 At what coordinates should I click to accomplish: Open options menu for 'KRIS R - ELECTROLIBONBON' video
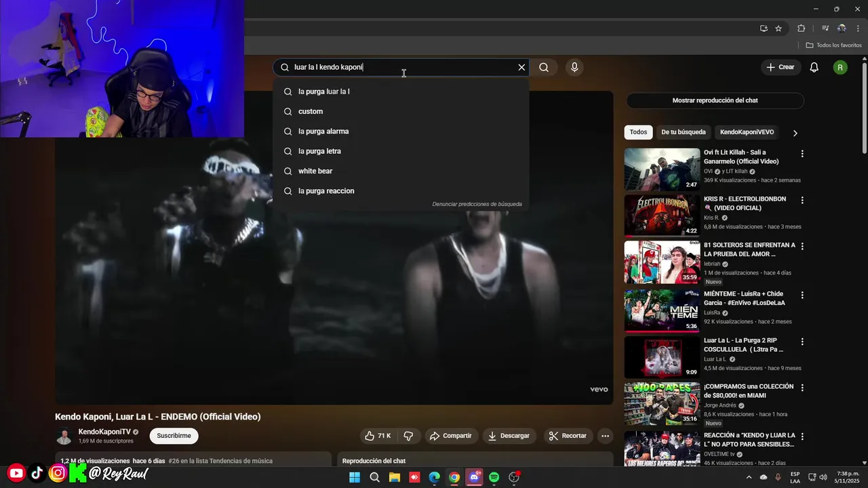[x=802, y=201]
